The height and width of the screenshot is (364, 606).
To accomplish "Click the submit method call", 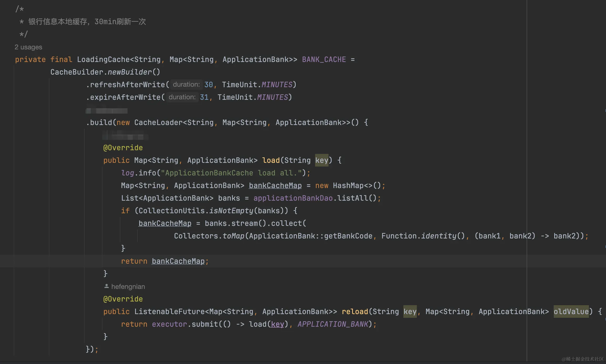I will tap(205, 324).
